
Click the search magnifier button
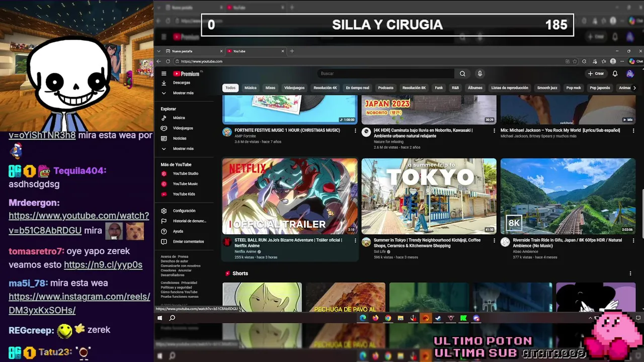pyautogui.click(x=462, y=73)
